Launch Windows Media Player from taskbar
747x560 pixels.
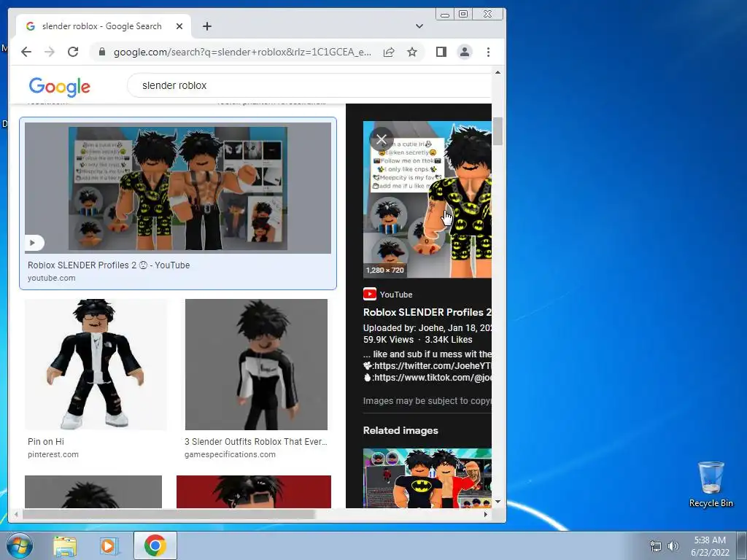(108, 546)
